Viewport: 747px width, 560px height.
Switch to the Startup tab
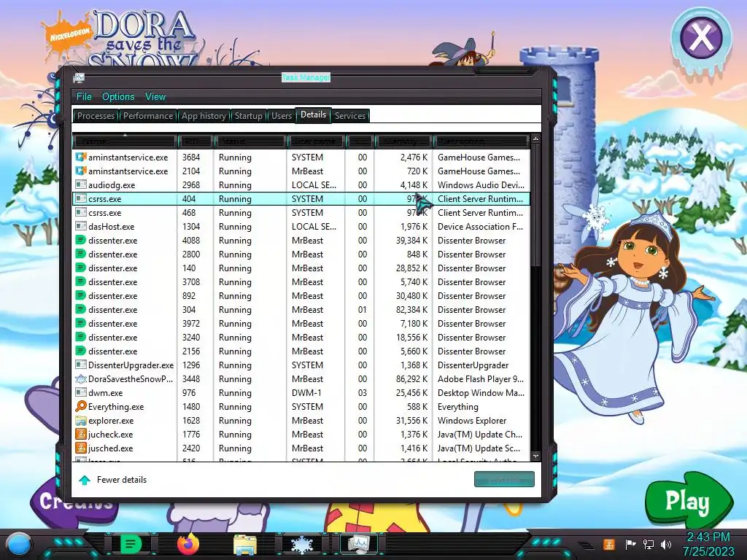point(248,116)
